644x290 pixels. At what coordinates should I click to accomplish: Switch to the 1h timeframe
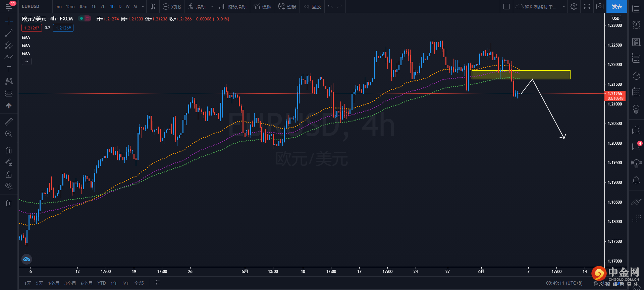[x=94, y=6]
